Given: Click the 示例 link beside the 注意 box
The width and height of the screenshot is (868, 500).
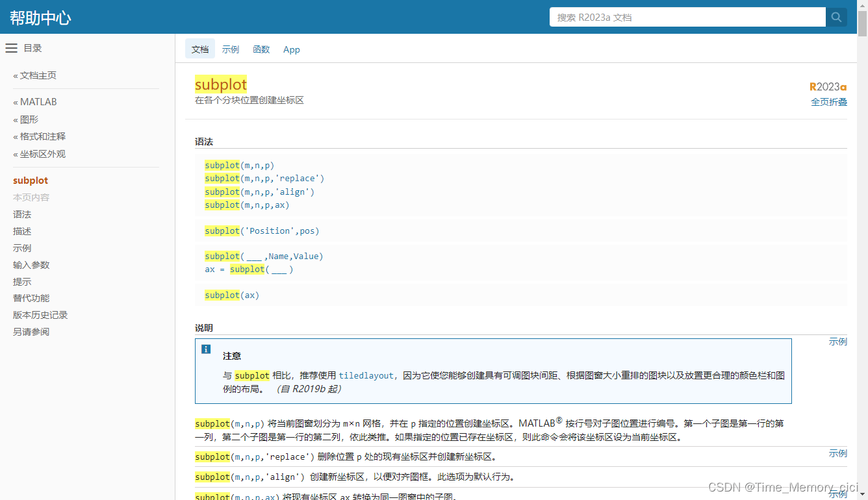Looking at the screenshot, I should pos(837,342).
